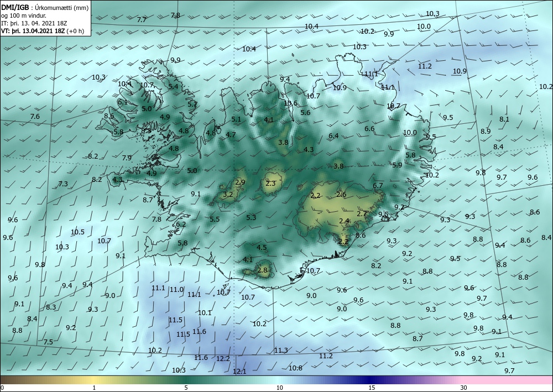553x392 pixels.
Task: Click the DMI/IGB Úrkomumætti (mm) title
Action: pyautogui.click(x=45, y=7)
